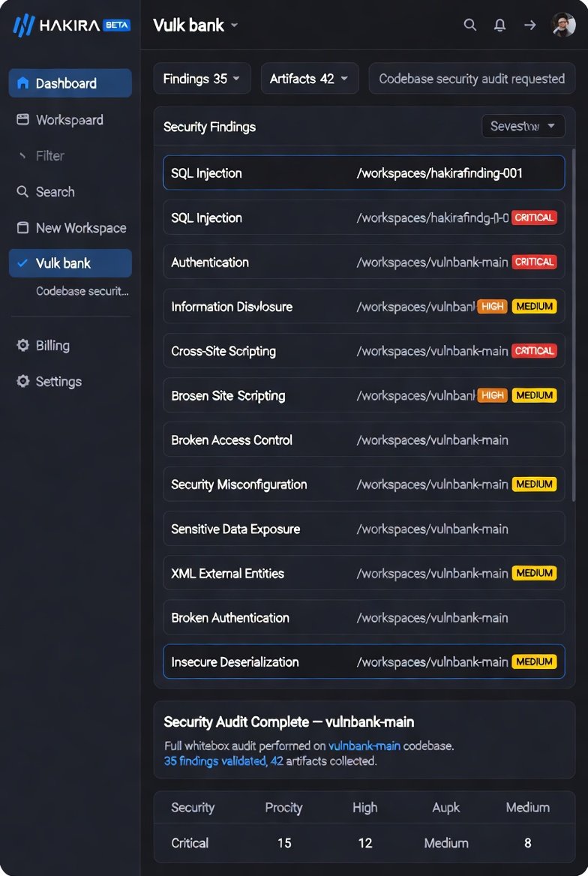Open search with the magnifier icon

[470, 25]
